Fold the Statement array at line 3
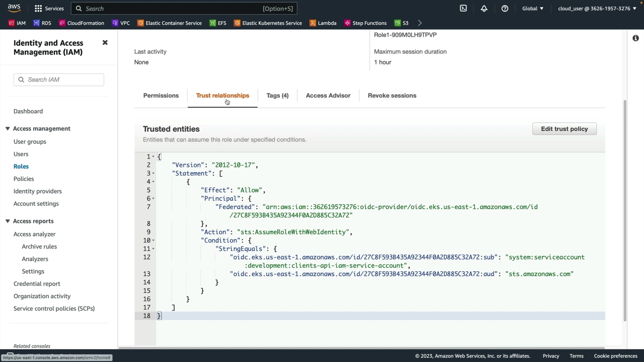This screenshot has height=362, width=644. click(153, 173)
